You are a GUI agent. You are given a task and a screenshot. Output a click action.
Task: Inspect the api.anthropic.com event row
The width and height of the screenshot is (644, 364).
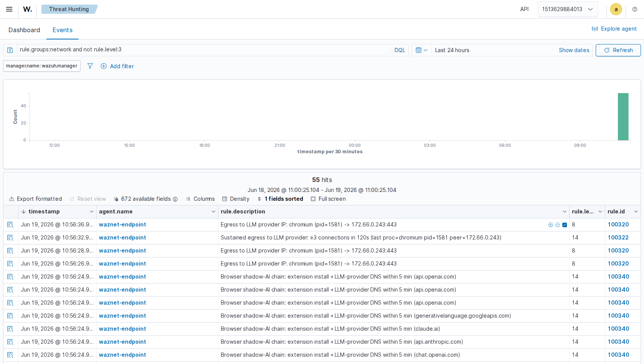click(x=10, y=342)
